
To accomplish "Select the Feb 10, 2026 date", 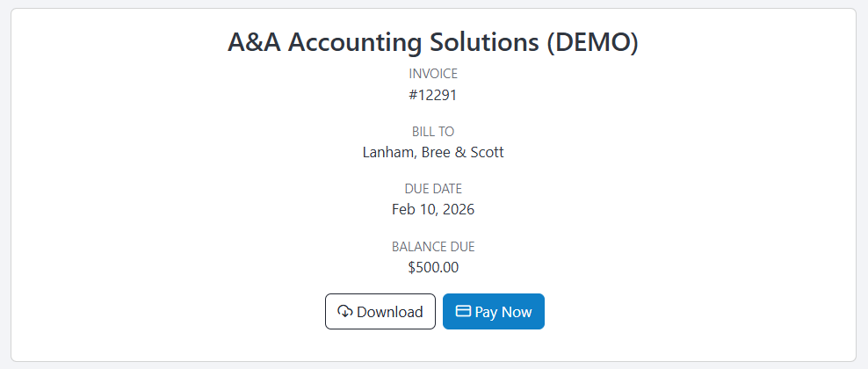I will [433, 210].
